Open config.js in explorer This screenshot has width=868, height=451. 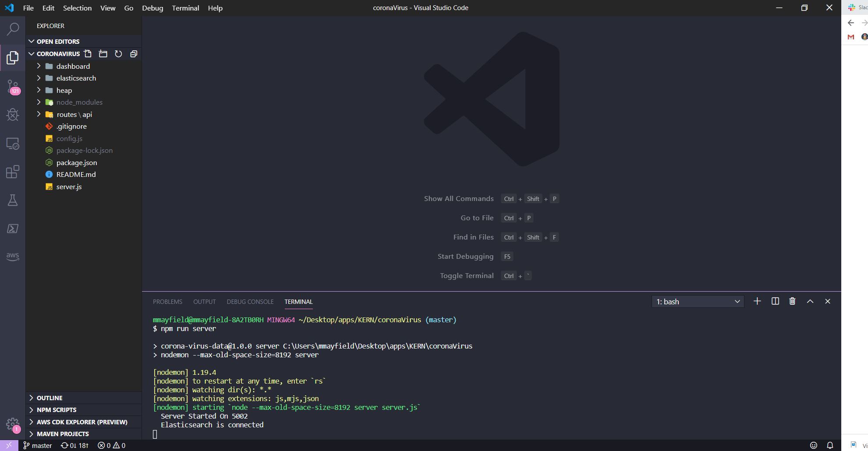coord(84,138)
